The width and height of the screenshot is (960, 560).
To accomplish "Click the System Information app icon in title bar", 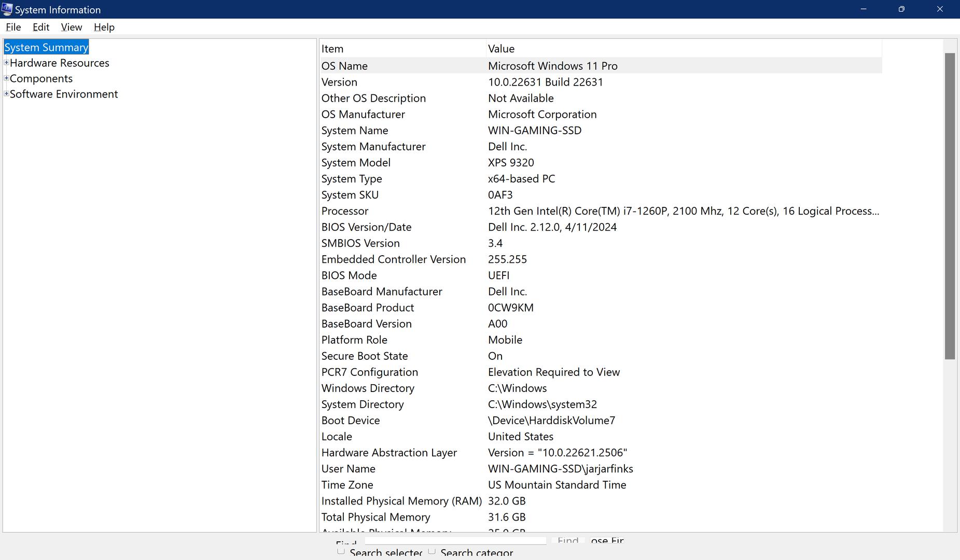I will tap(7, 9).
